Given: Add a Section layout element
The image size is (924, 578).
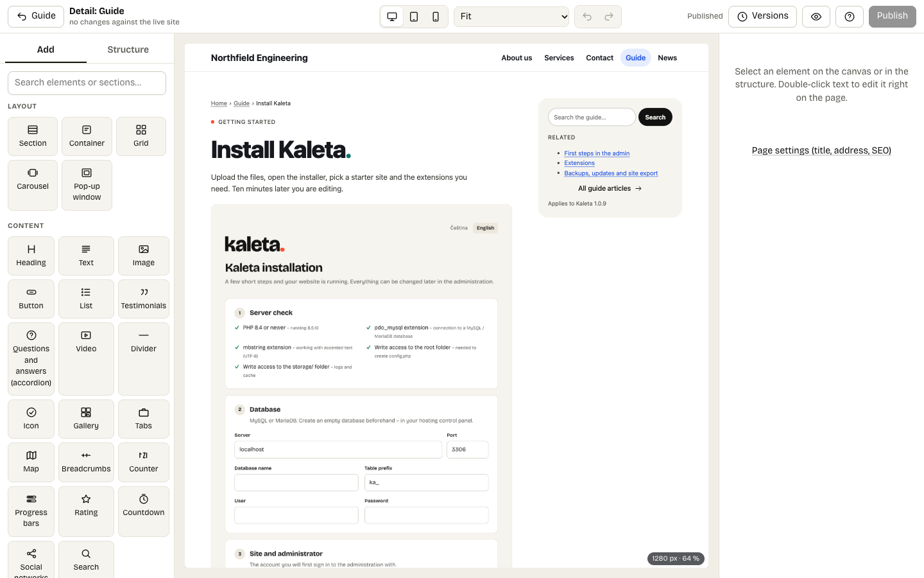Looking at the screenshot, I should [33, 136].
